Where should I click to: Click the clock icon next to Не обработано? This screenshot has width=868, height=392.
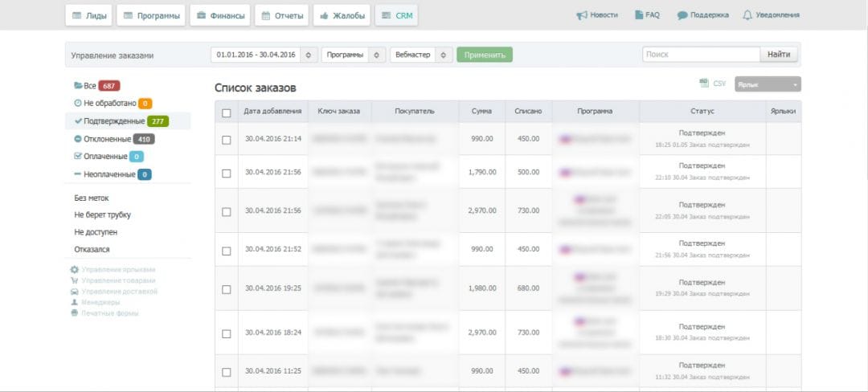tap(77, 103)
